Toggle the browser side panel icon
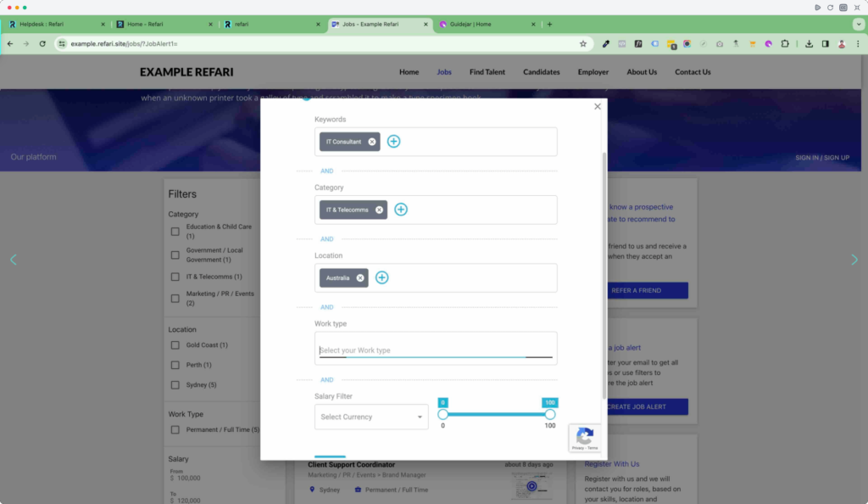 pyautogui.click(x=825, y=44)
